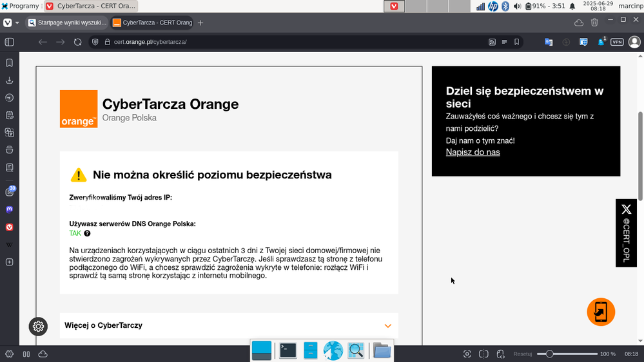
Task: Expand the dropdown arrow beside Vivaldi logo
Action: (17, 23)
